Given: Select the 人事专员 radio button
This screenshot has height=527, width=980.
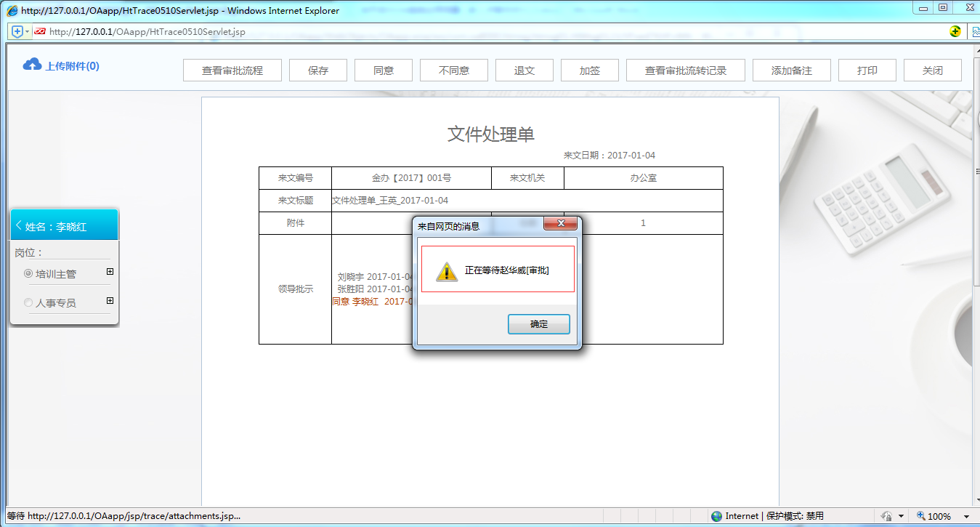Looking at the screenshot, I should (28, 302).
